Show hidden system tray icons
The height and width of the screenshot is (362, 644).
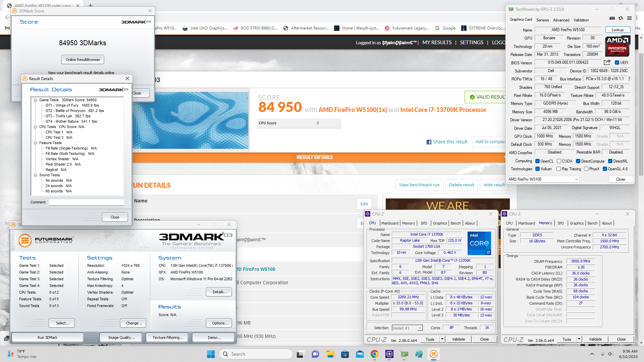point(592,354)
